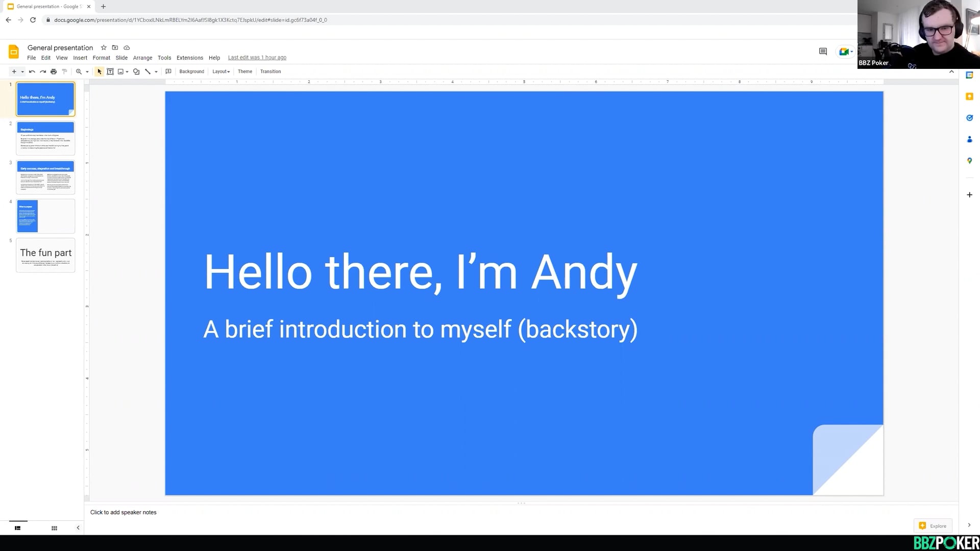Image resolution: width=980 pixels, height=551 pixels.
Task: Expand the Layout dropdown
Action: click(221, 71)
